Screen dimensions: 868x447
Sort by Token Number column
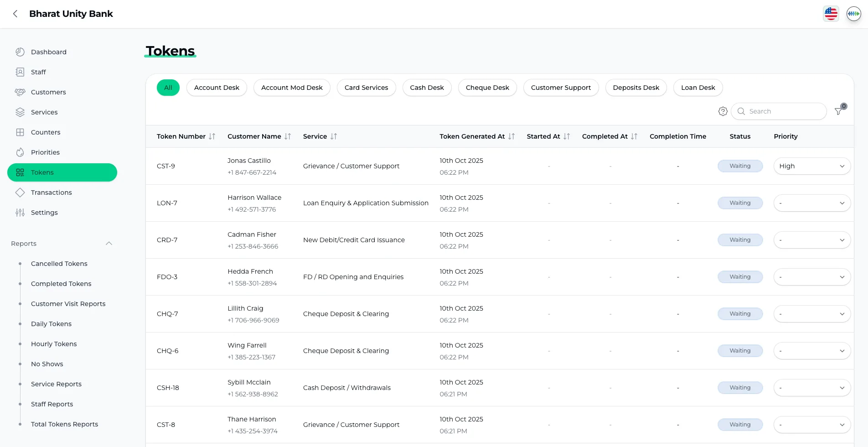212,136
